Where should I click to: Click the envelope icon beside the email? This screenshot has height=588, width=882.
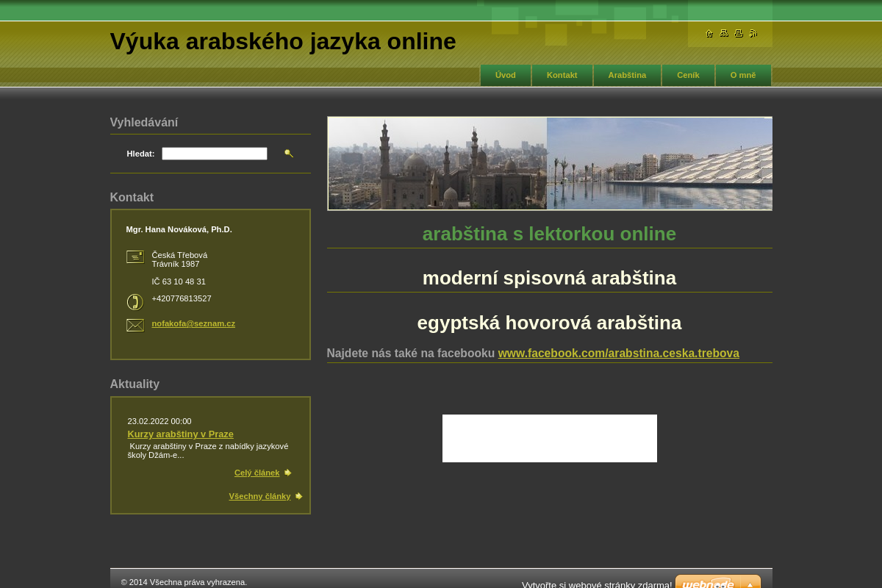coord(135,325)
